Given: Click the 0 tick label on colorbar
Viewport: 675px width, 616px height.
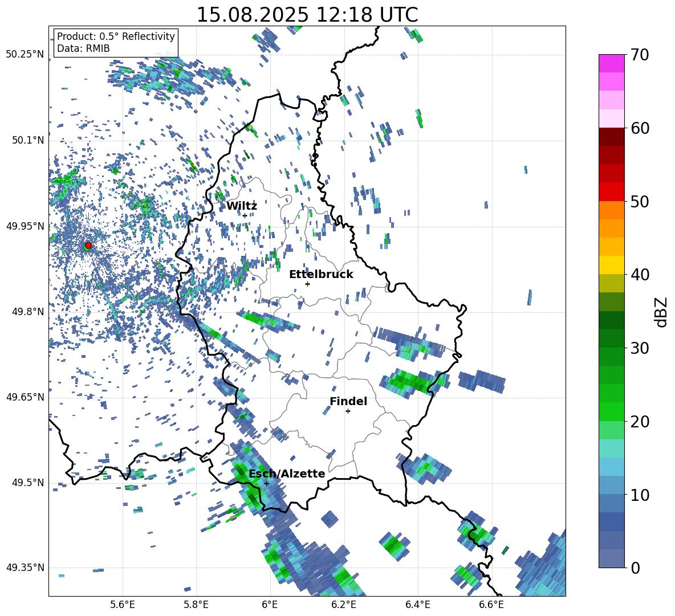Looking at the screenshot, I should [x=635, y=568].
